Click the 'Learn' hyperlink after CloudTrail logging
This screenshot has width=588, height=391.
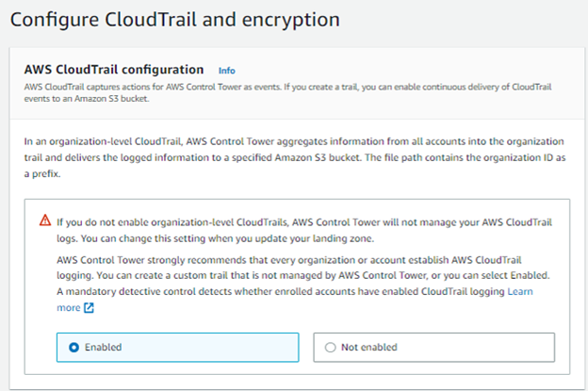[x=520, y=291]
